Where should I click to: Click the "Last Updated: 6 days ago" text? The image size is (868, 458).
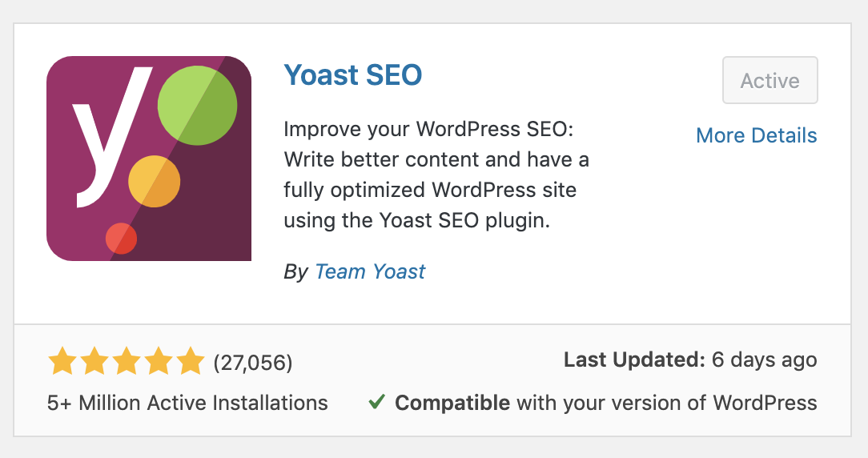pyautogui.click(x=690, y=360)
